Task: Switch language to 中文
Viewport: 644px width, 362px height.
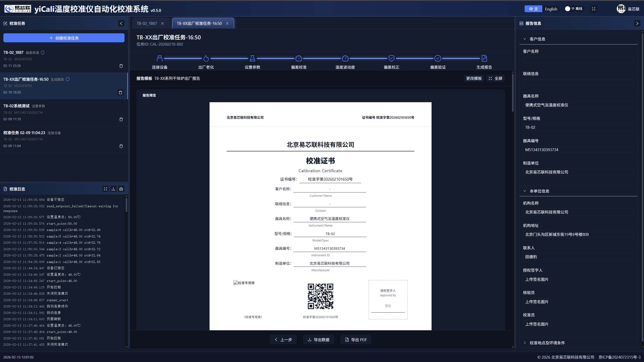Action: tap(533, 9)
